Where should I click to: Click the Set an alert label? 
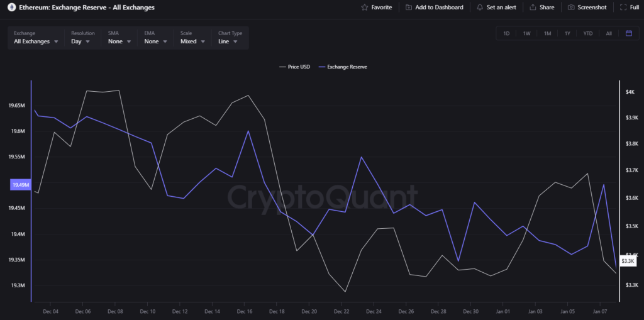501,8
